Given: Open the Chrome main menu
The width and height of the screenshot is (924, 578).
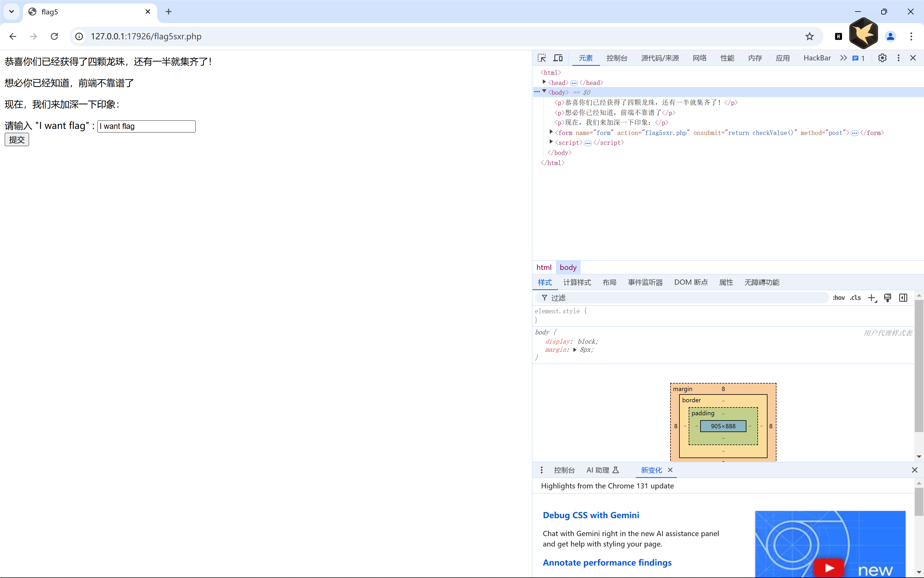Looking at the screenshot, I should pyautogui.click(x=911, y=36).
